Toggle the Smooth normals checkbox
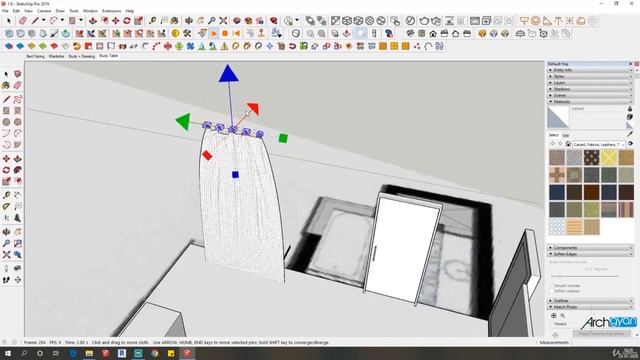640x360 pixels. coord(552,286)
